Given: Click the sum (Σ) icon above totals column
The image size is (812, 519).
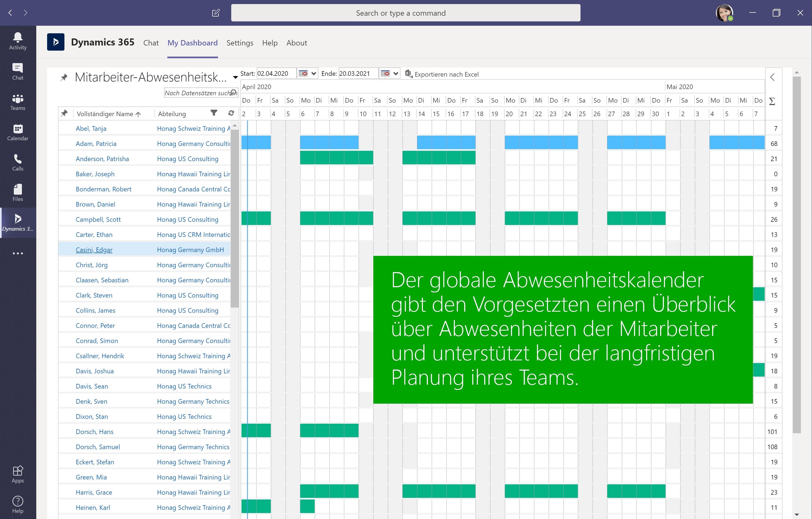Looking at the screenshot, I should [772, 101].
